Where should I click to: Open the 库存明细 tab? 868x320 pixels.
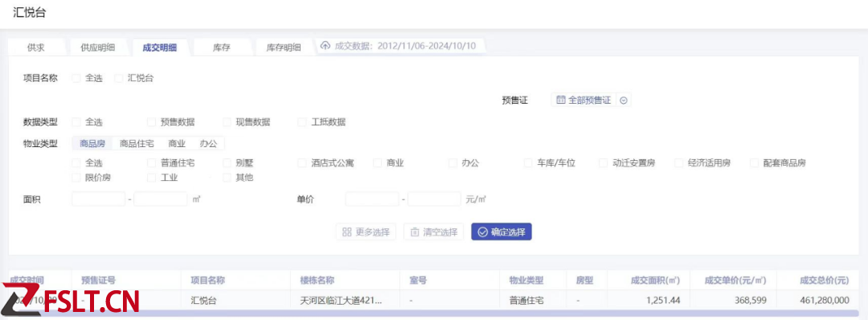tap(284, 47)
